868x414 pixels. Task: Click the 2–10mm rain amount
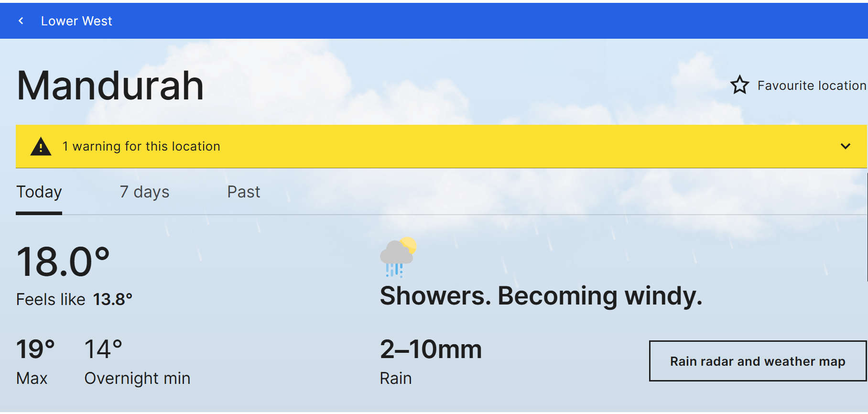point(431,349)
